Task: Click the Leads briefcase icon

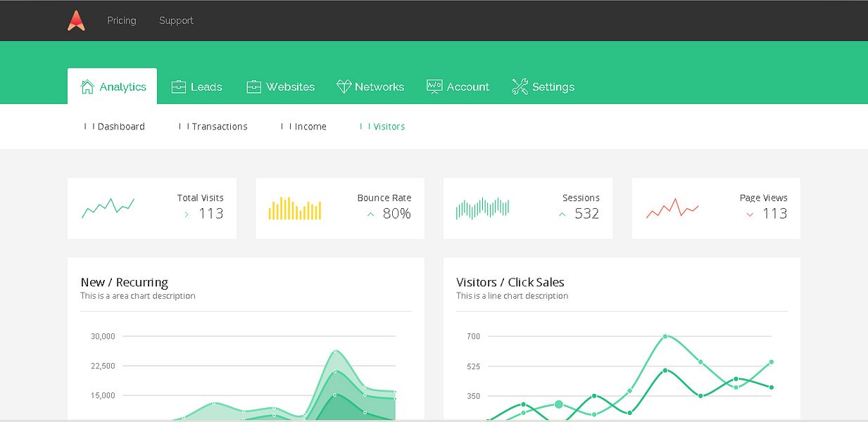Action: coord(178,86)
